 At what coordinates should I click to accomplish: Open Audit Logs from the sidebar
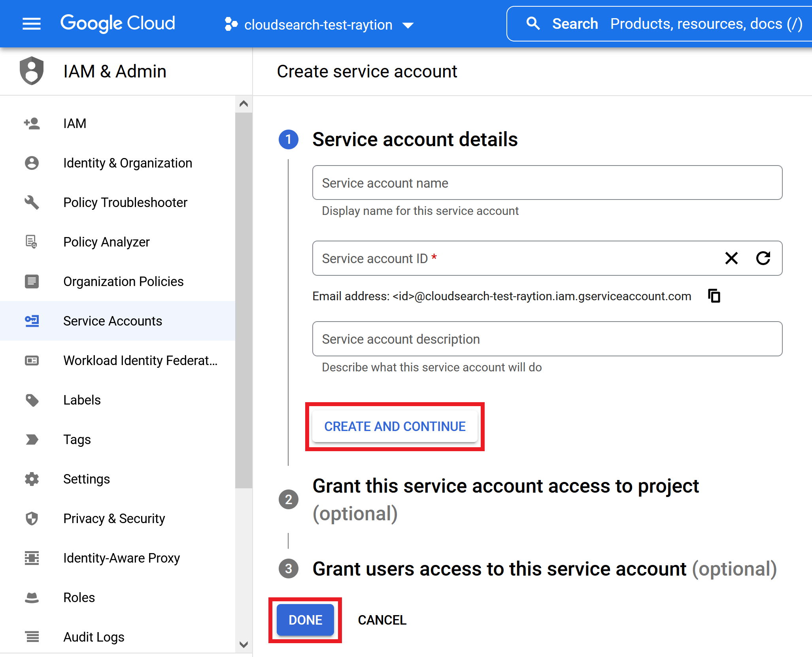tap(93, 637)
